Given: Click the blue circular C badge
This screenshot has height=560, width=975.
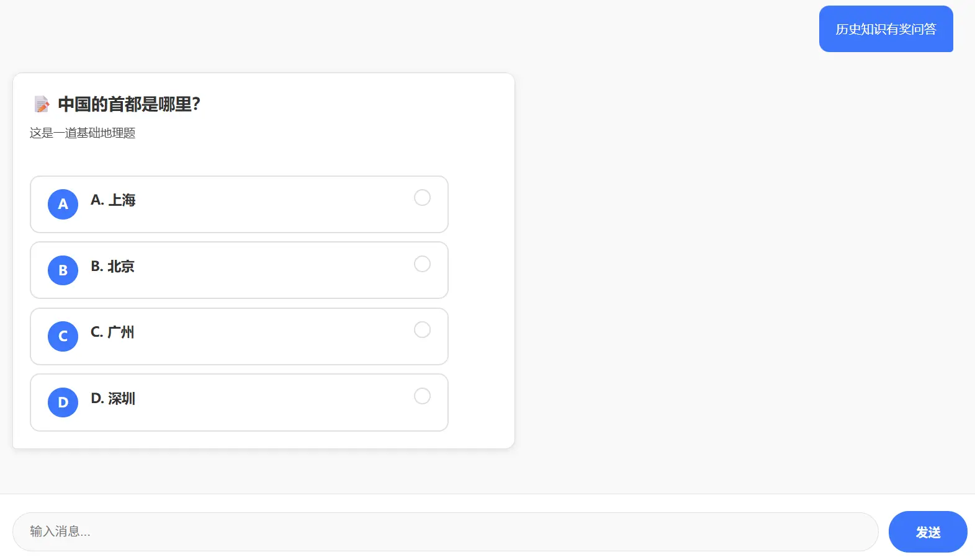Looking at the screenshot, I should (x=63, y=336).
